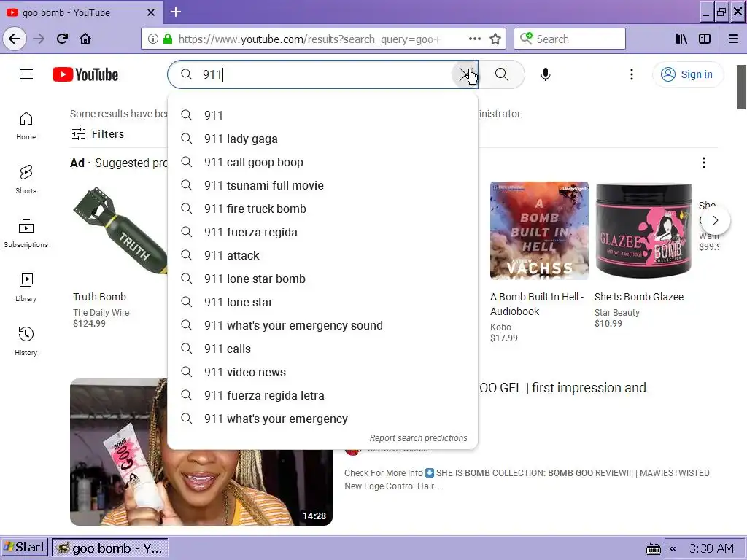747x560 pixels.
Task: Select suggestion '911 tsunami full movie'
Action: tap(322, 185)
